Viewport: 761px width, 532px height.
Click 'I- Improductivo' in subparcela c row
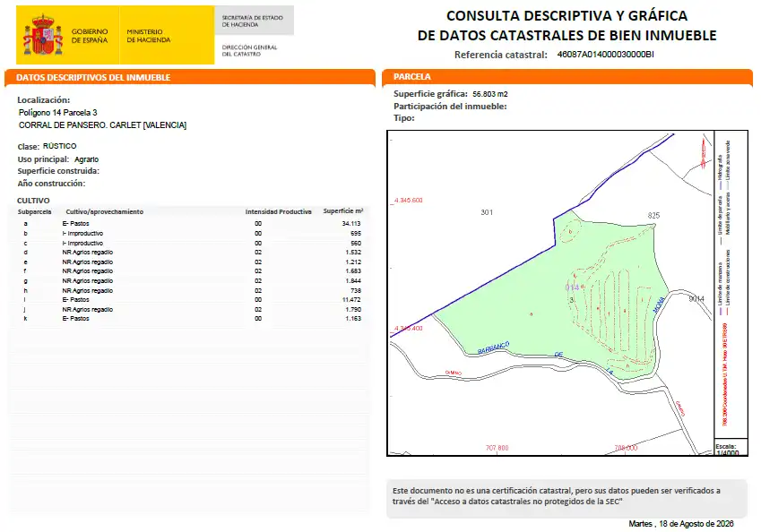tap(82, 244)
